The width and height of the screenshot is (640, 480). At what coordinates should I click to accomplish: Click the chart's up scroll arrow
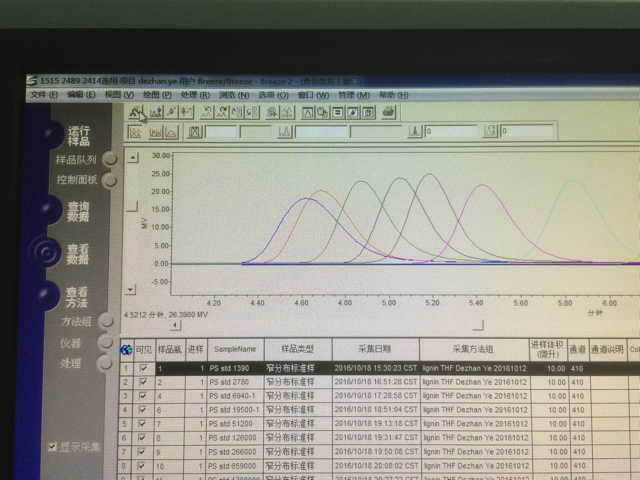(133, 158)
